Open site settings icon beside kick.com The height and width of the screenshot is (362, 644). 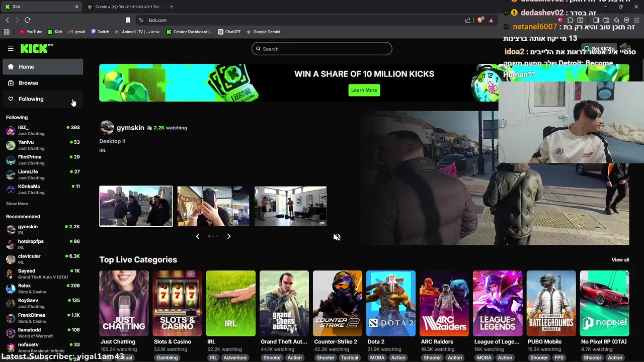click(x=141, y=20)
